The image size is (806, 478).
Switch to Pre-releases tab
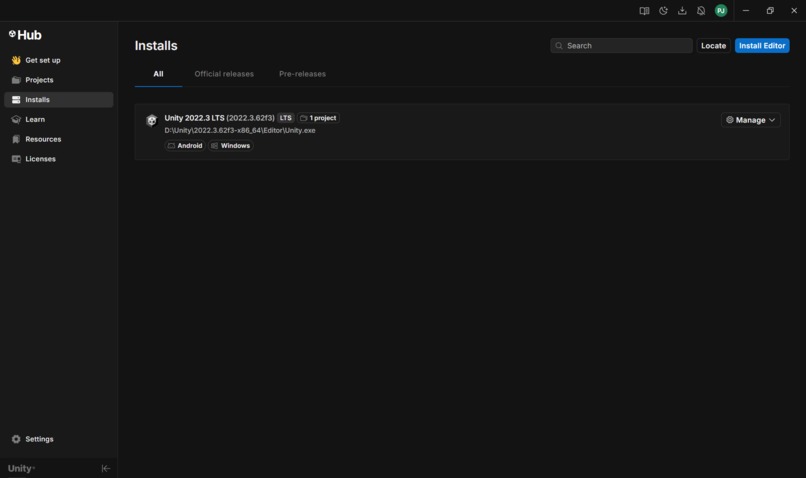pyautogui.click(x=302, y=74)
